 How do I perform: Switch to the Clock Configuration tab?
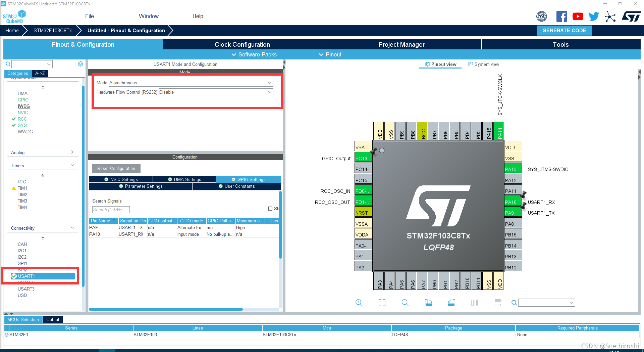[242, 44]
